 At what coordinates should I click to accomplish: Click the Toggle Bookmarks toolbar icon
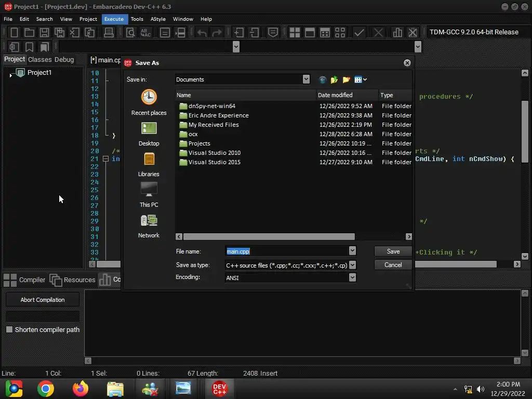coord(29,47)
